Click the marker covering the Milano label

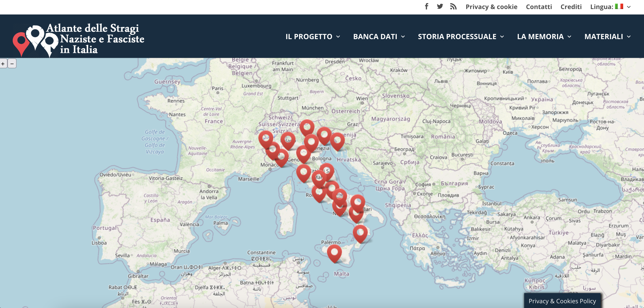click(x=288, y=141)
